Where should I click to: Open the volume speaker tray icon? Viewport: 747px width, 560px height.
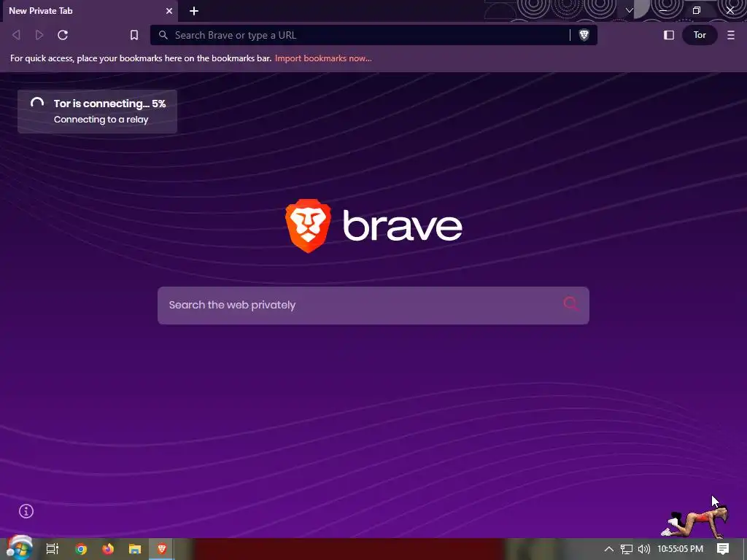(x=644, y=549)
